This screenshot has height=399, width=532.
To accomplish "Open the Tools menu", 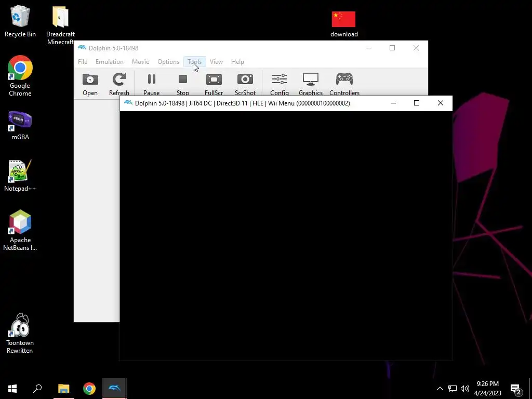I will click(194, 62).
